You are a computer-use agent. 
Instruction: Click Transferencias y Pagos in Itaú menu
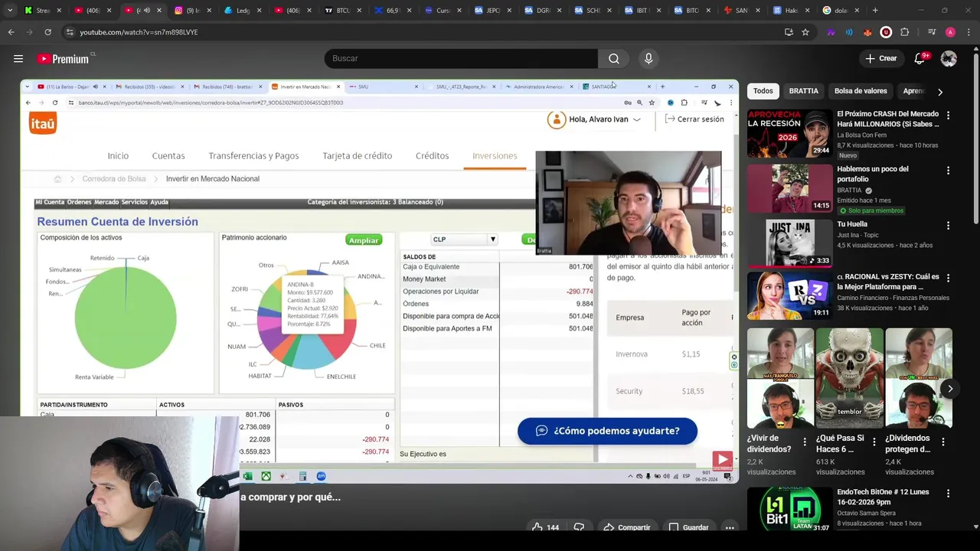[x=253, y=155]
